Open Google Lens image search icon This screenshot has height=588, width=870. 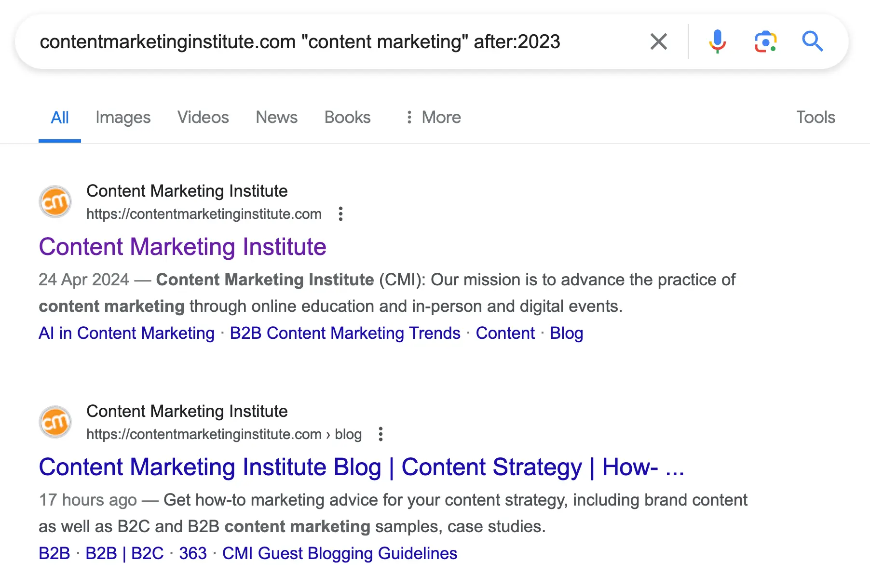coord(765,41)
